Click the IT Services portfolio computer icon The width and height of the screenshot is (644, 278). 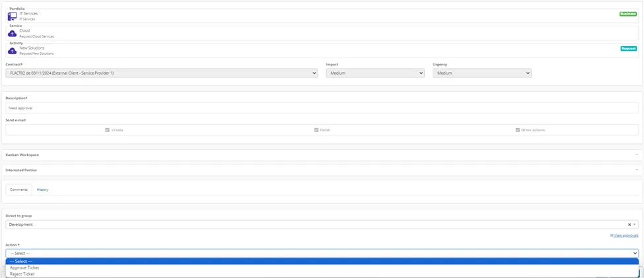click(13, 16)
